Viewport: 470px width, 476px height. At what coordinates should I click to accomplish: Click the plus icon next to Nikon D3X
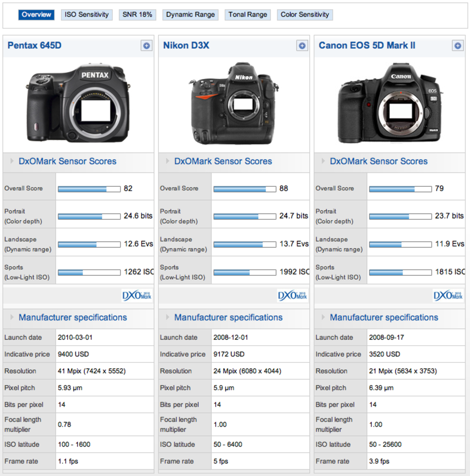tap(302, 46)
